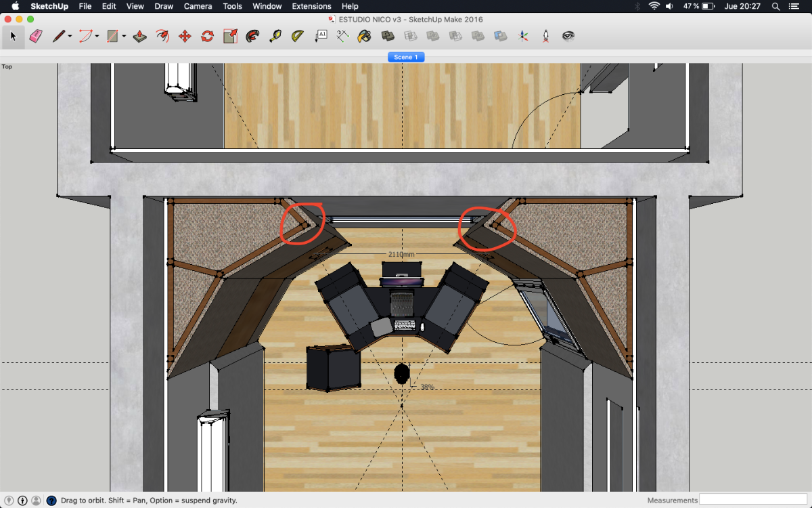
Task: Click the Paint Bucket tool
Action: [364, 36]
